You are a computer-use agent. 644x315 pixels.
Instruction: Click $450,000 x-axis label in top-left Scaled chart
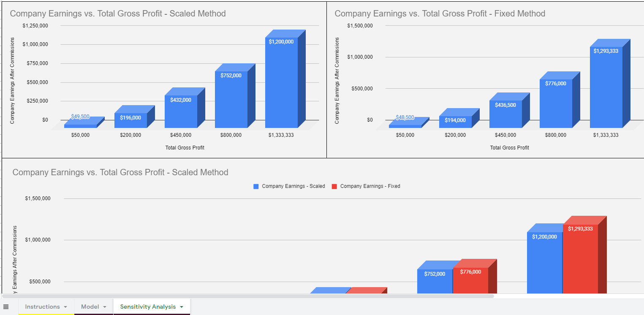click(181, 135)
